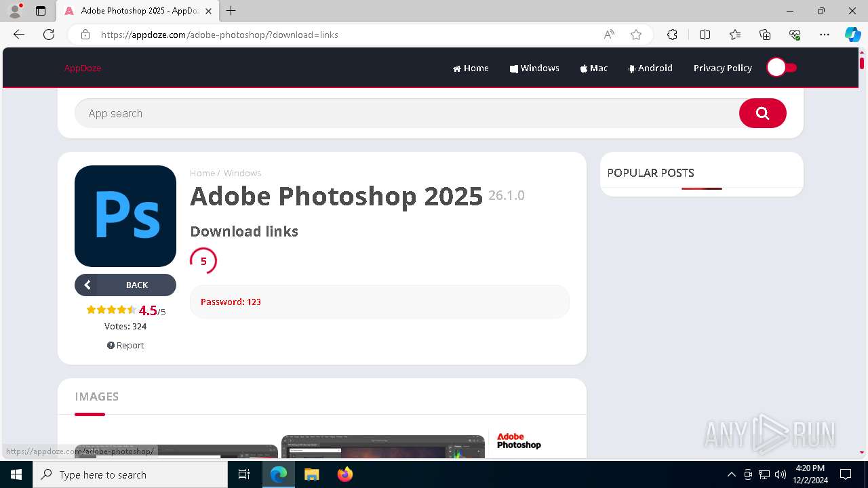Click the Report exclamation link

click(x=125, y=345)
